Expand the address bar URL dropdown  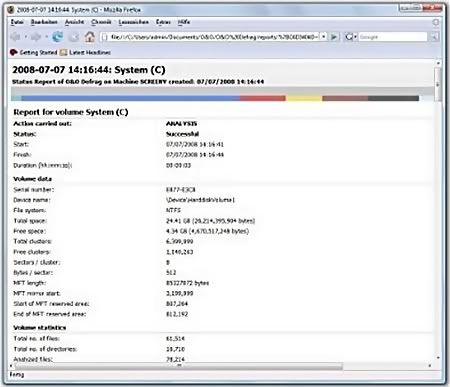(x=323, y=37)
